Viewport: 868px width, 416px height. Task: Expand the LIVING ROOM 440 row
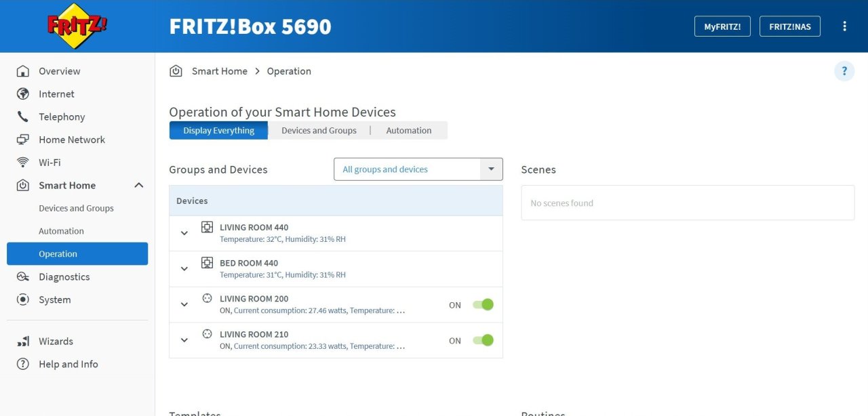184,233
